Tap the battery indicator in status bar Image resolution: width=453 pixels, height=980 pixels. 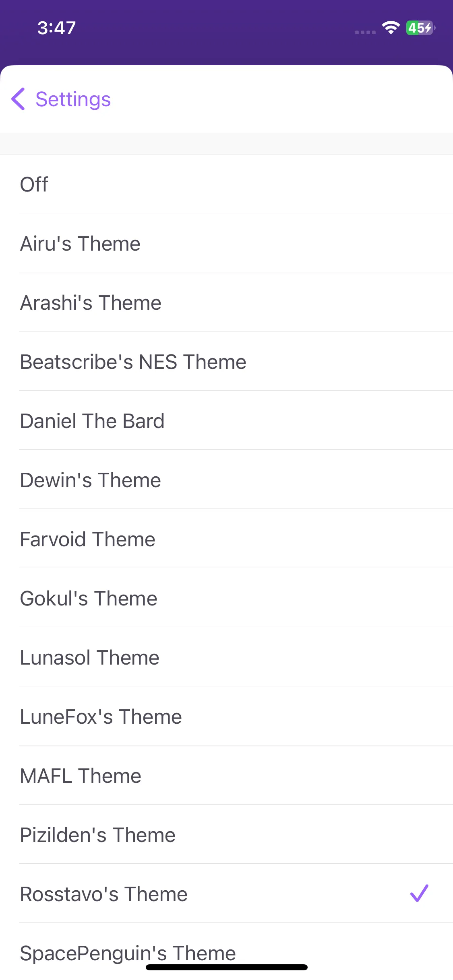click(421, 28)
